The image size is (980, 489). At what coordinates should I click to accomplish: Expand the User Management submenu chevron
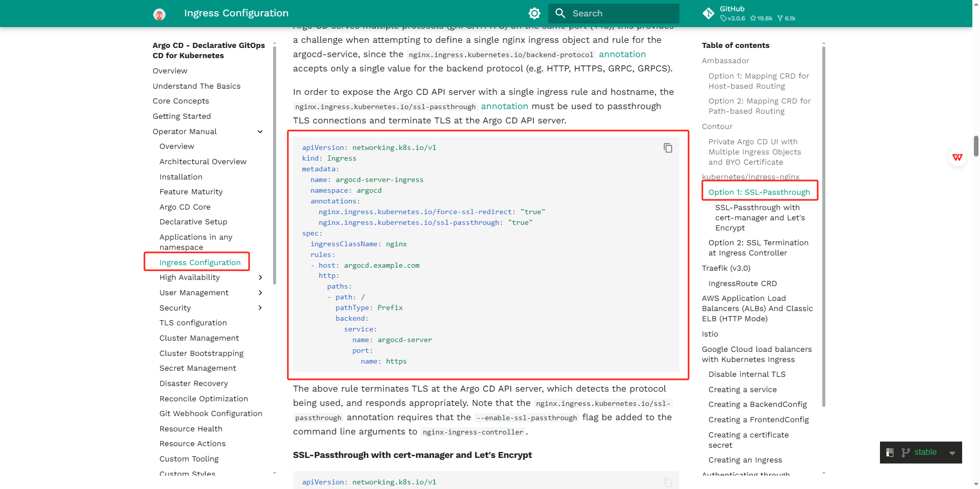click(x=260, y=293)
